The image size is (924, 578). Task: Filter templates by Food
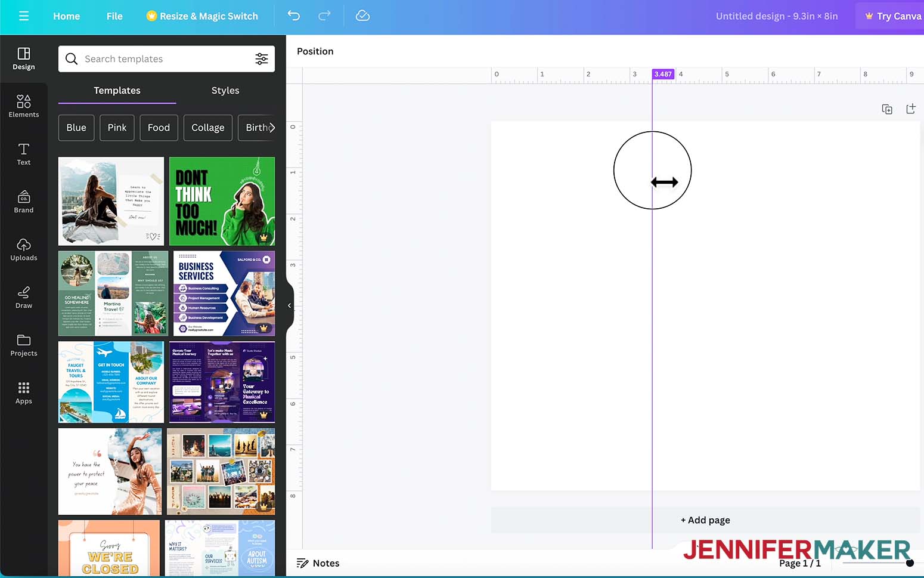click(159, 128)
